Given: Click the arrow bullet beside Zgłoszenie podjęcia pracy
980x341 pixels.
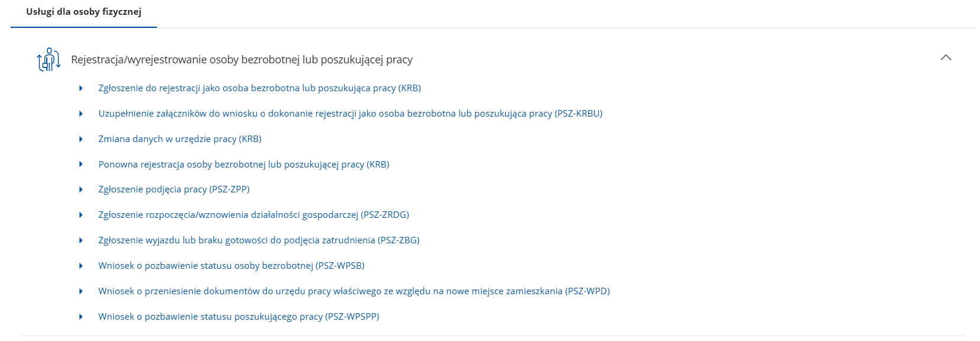Looking at the screenshot, I should [x=81, y=189].
